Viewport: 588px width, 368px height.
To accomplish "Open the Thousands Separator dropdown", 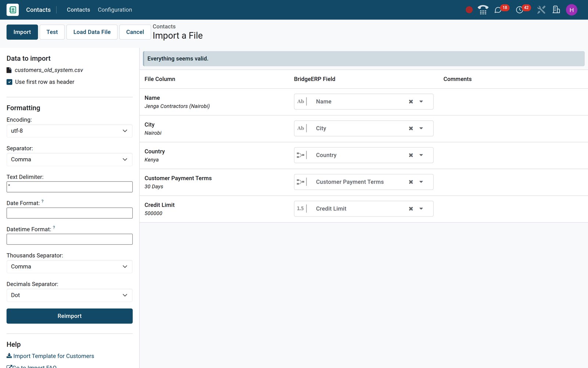I will (69, 267).
